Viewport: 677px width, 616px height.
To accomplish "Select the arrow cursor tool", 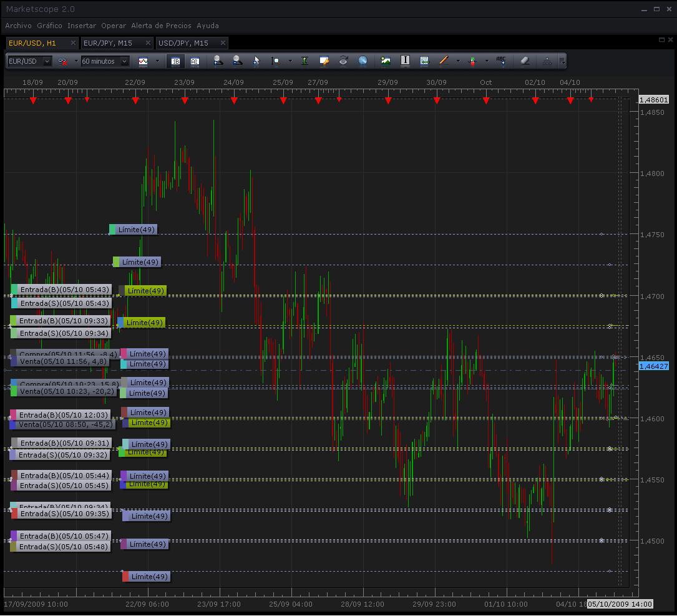I will coord(256,61).
